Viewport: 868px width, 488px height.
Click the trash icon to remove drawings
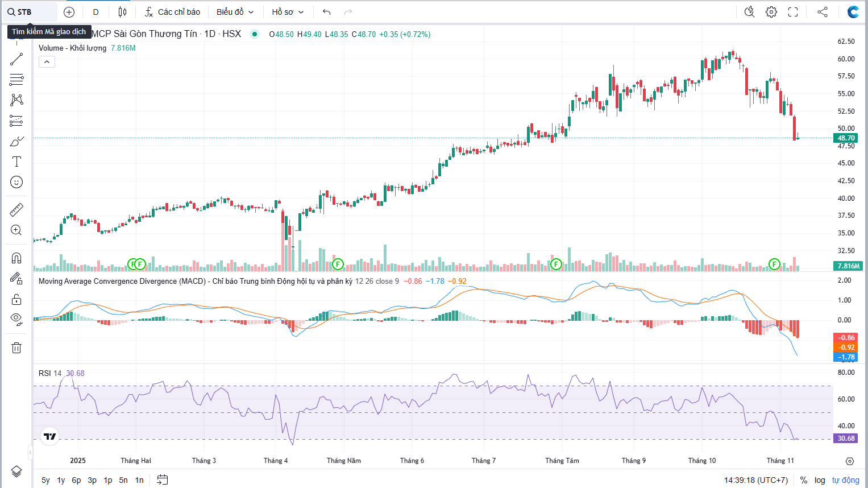coord(16,348)
